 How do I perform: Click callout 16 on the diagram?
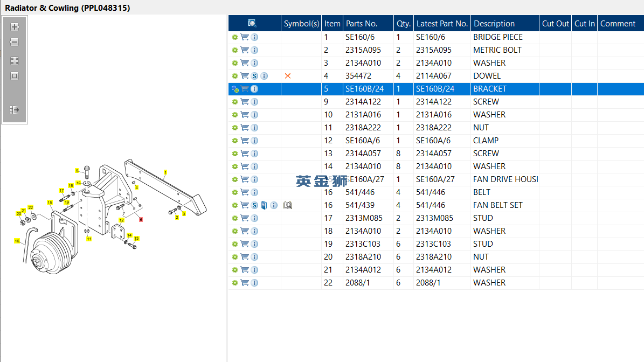click(x=17, y=241)
